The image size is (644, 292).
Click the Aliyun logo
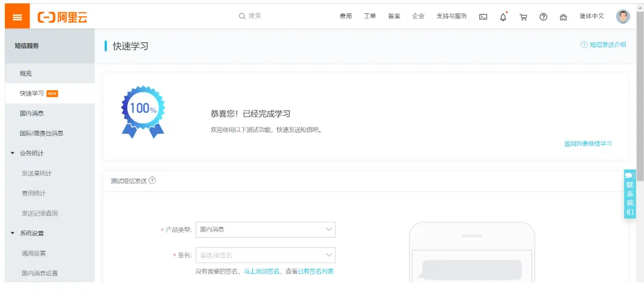62,17
